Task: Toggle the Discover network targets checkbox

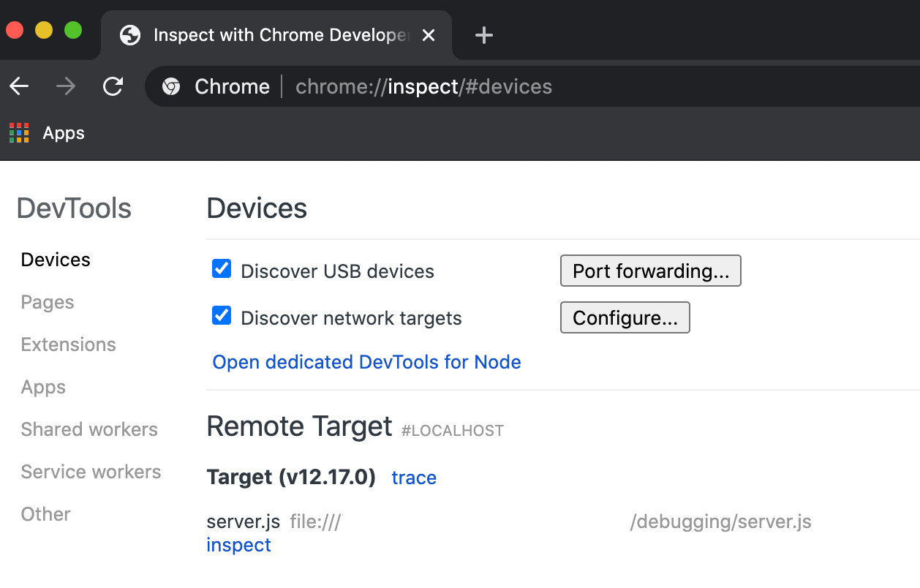Action: click(222, 316)
